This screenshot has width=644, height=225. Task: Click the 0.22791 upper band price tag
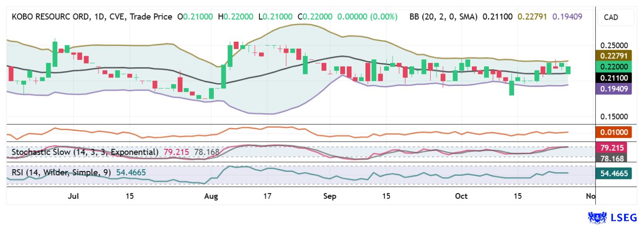(614, 56)
